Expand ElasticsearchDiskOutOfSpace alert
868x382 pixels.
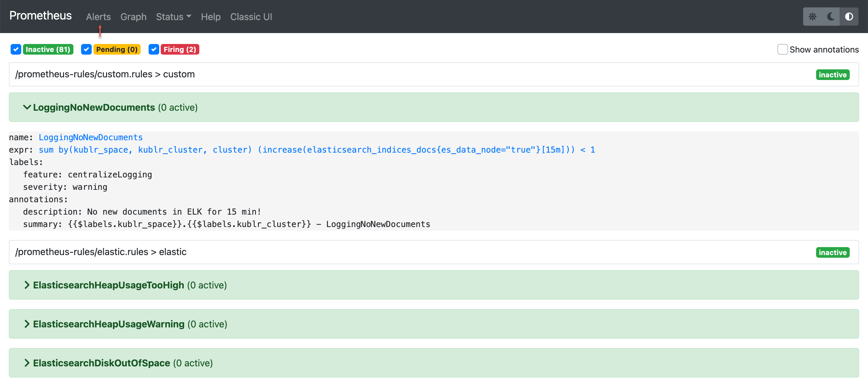(x=434, y=363)
